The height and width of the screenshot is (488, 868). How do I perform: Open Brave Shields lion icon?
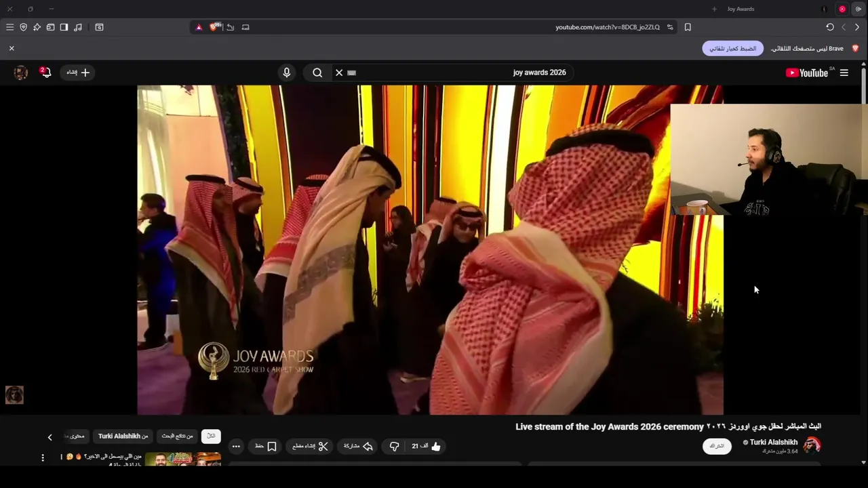[x=215, y=27]
